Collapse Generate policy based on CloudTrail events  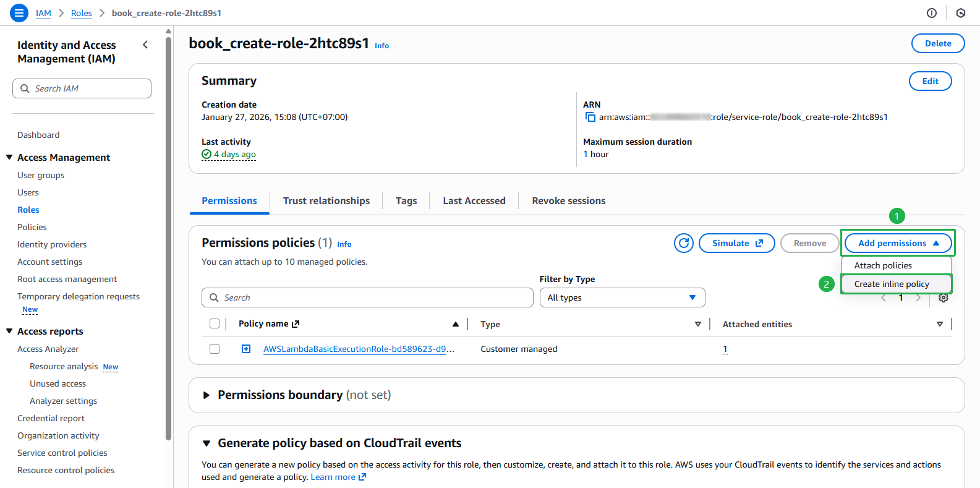coord(207,443)
